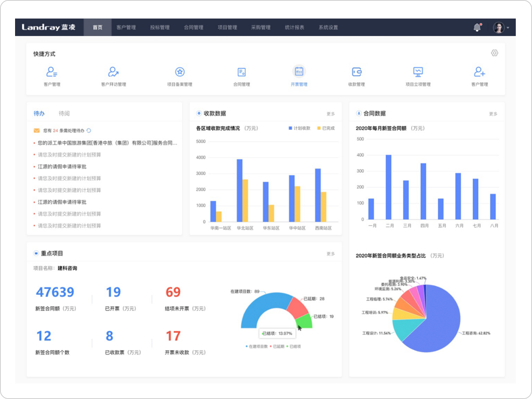This screenshot has width=532, height=399.
Task: Toggle the 计划收款 legend series
Action: pos(299,128)
